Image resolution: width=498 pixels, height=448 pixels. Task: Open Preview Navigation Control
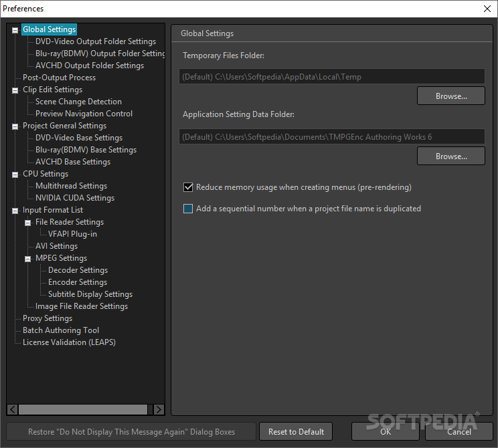click(x=84, y=114)
